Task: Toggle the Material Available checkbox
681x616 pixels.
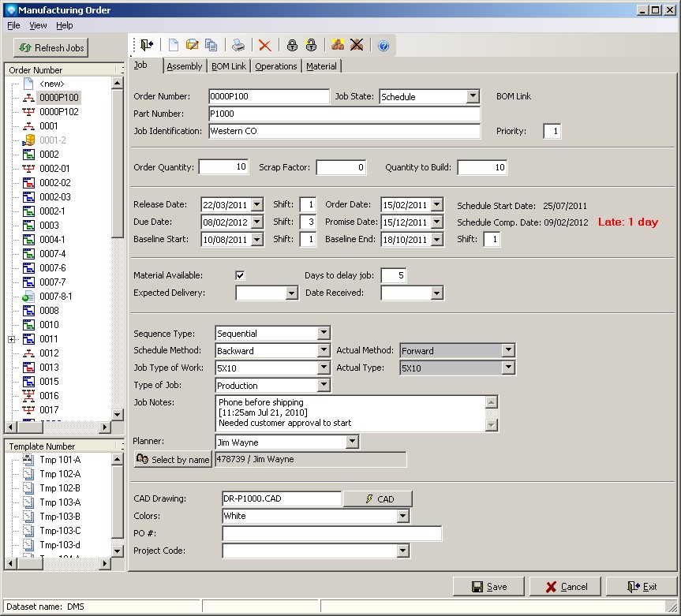Action: (x=241, y=275)
